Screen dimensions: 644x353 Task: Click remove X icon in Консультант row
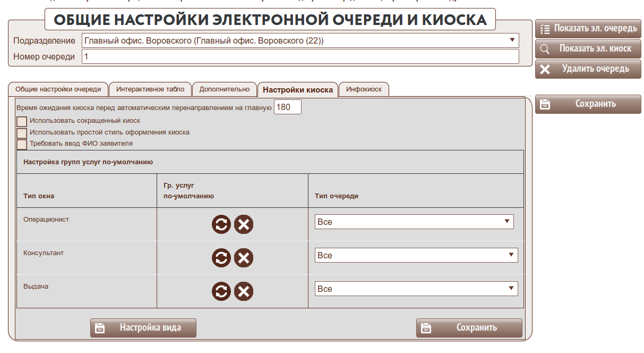(x=244, y=258)
